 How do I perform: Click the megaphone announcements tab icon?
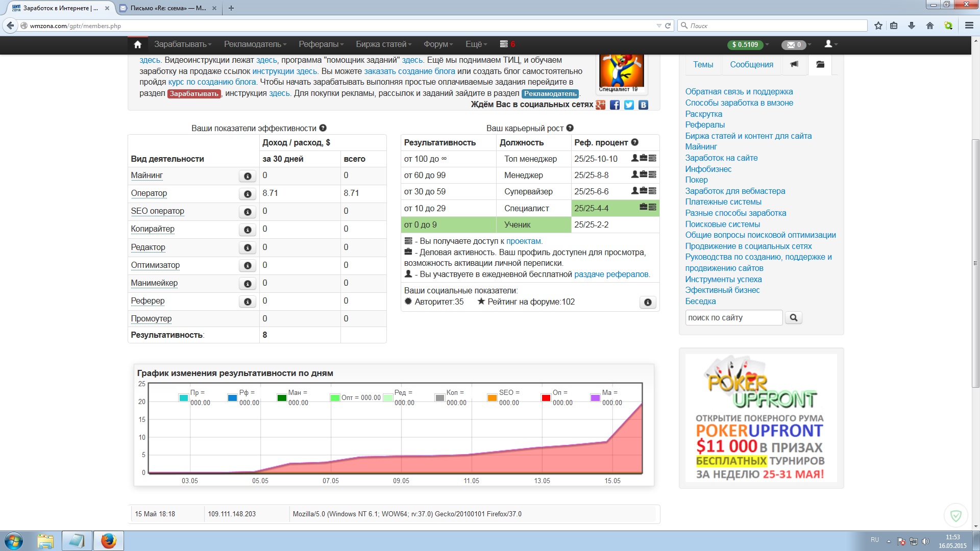coord(794,64)
